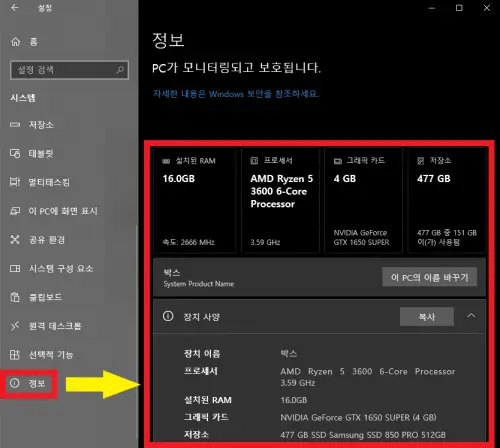Click 설치된 RAM row label in 장치 사양

point(208,400)
